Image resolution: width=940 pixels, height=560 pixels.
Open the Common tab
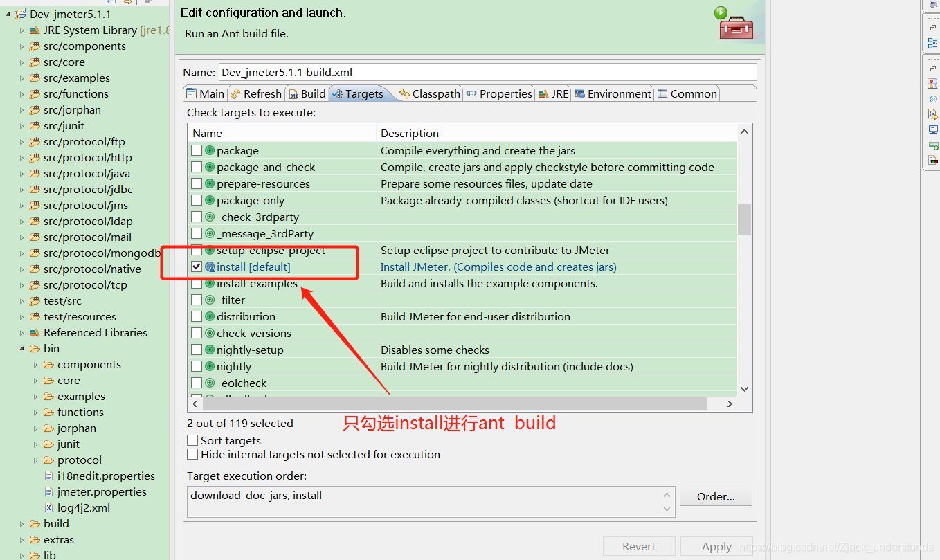click(687, 93)
